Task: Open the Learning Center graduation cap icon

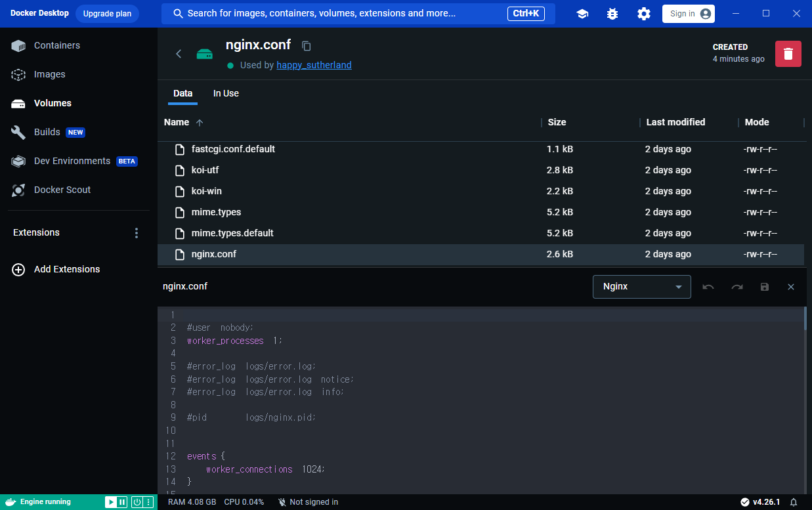Action: 582,14
